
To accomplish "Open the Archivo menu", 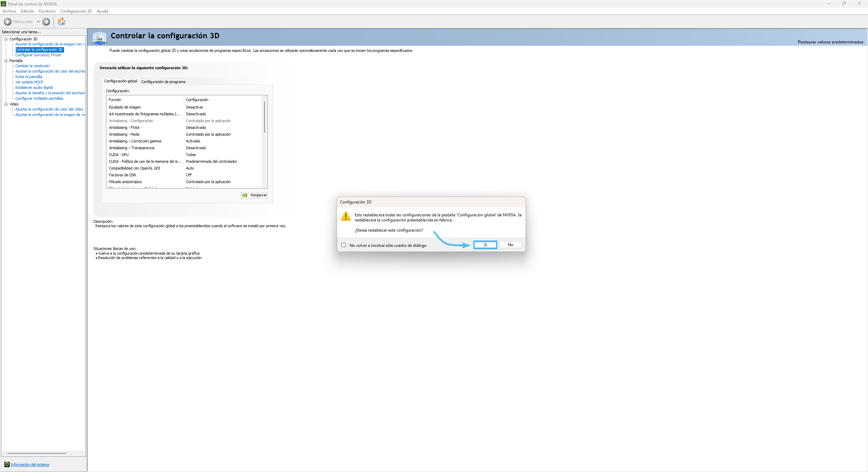I will [9, 11].
